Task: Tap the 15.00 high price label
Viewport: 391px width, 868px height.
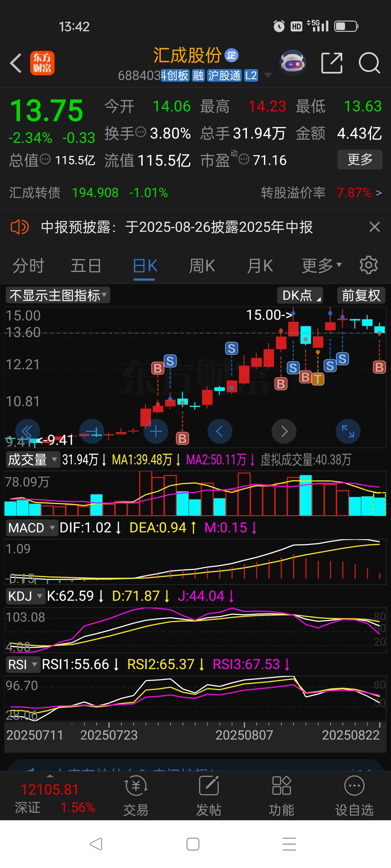Action: pos(269,315)
